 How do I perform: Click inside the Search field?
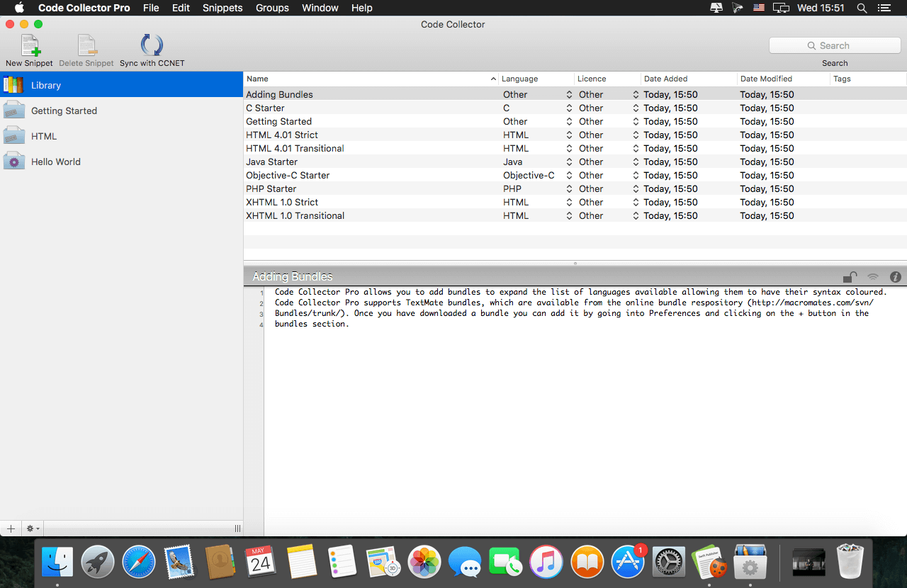coord(835,45)
